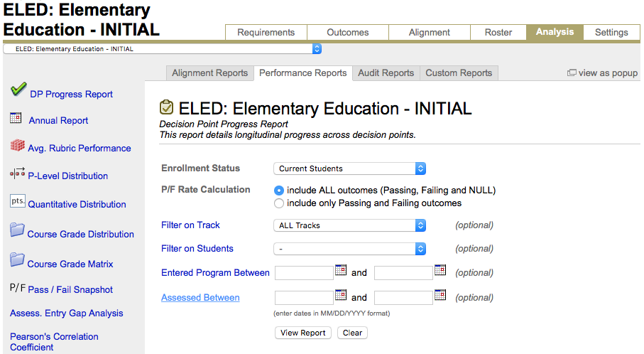Click the P-Level Distribution icon
This screenshot has height=354, width=644.
(17, 173)
